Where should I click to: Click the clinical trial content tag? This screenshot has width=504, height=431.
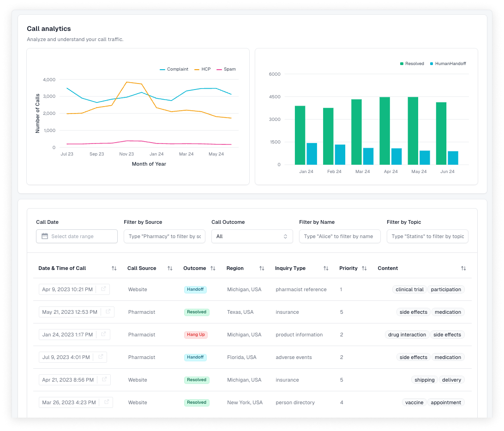[409, 289]
